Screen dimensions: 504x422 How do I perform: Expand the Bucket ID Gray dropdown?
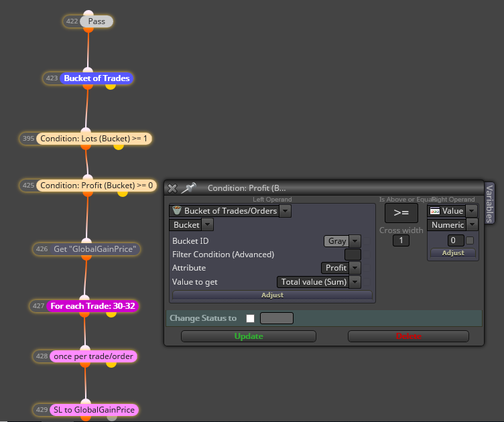click(x=355, y=241)
